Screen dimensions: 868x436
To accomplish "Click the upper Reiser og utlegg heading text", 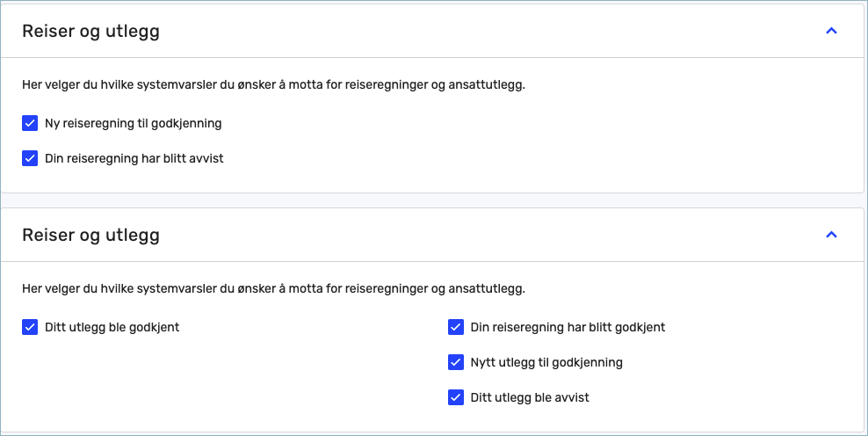I will pos(90,31).
